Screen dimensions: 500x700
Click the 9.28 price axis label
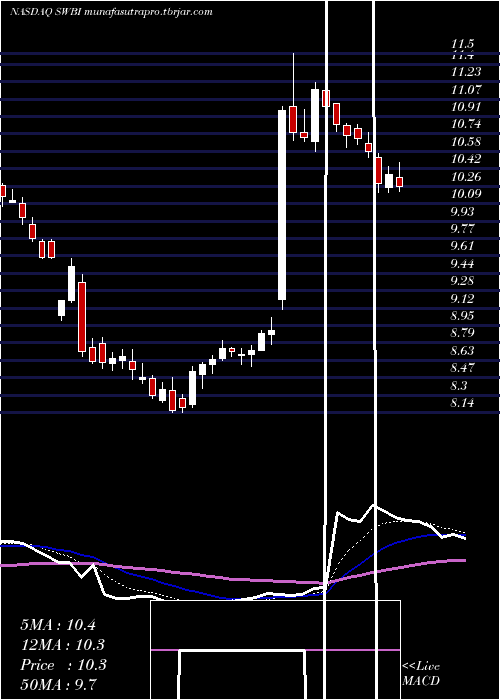pyautogui.click(x=462, y=281)
